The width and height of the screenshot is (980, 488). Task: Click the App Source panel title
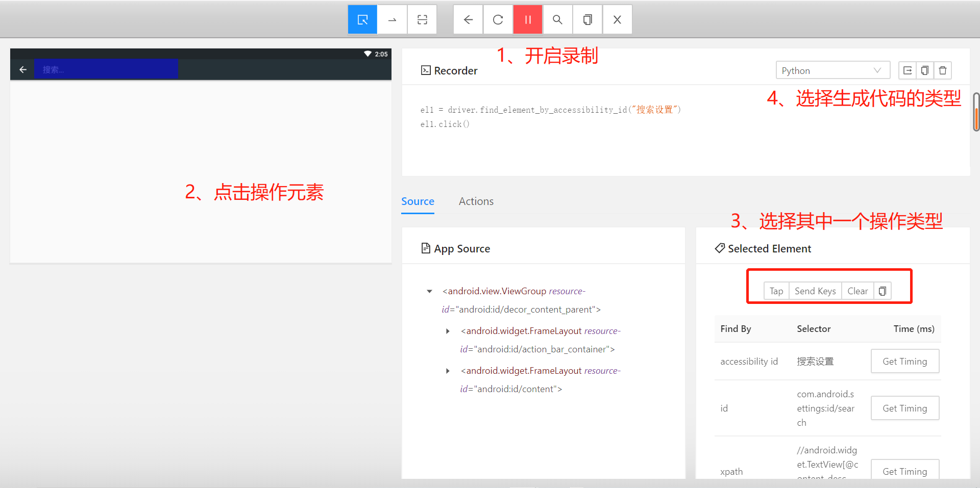coord(455,248)
